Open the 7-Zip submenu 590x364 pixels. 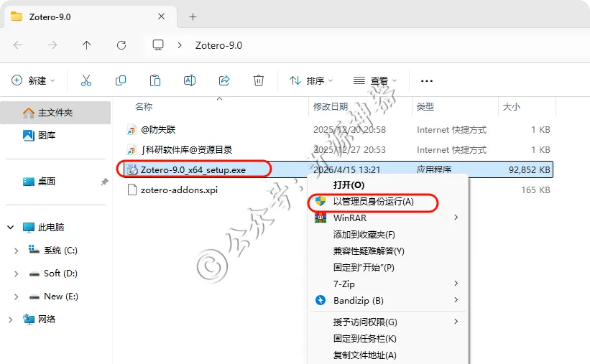[387, 284]
